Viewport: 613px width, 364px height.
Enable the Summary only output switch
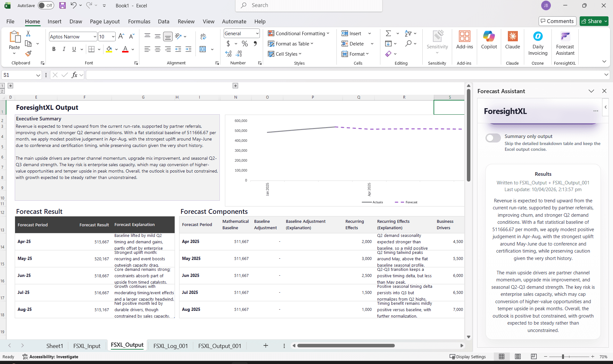click(493, 138)
